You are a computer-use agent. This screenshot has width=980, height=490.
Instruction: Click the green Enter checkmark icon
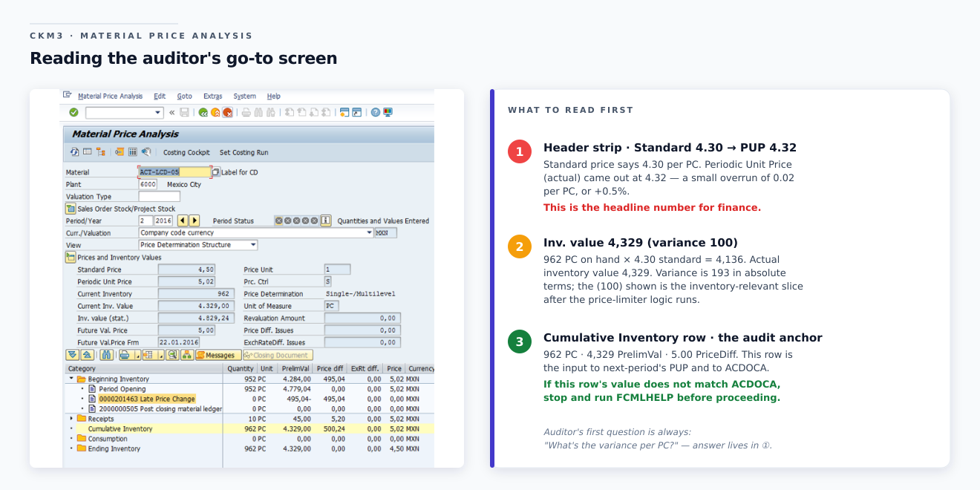click(73, 112)
